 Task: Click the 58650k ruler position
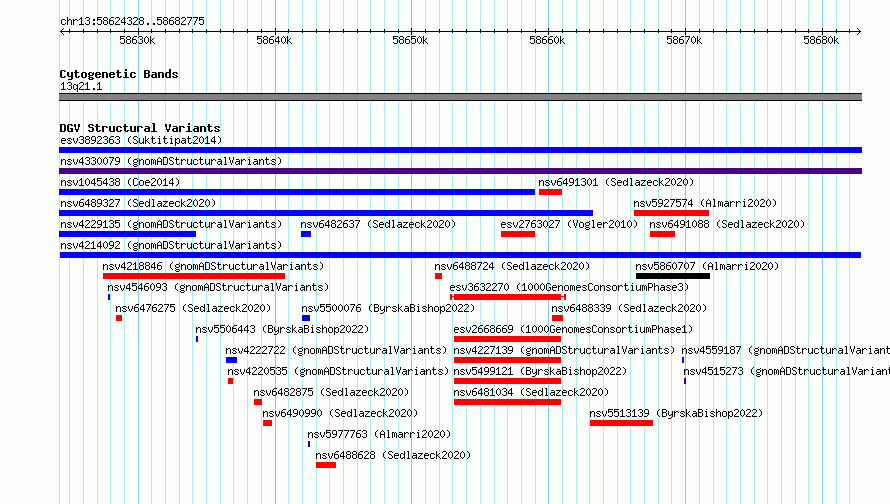pos(410,40)
